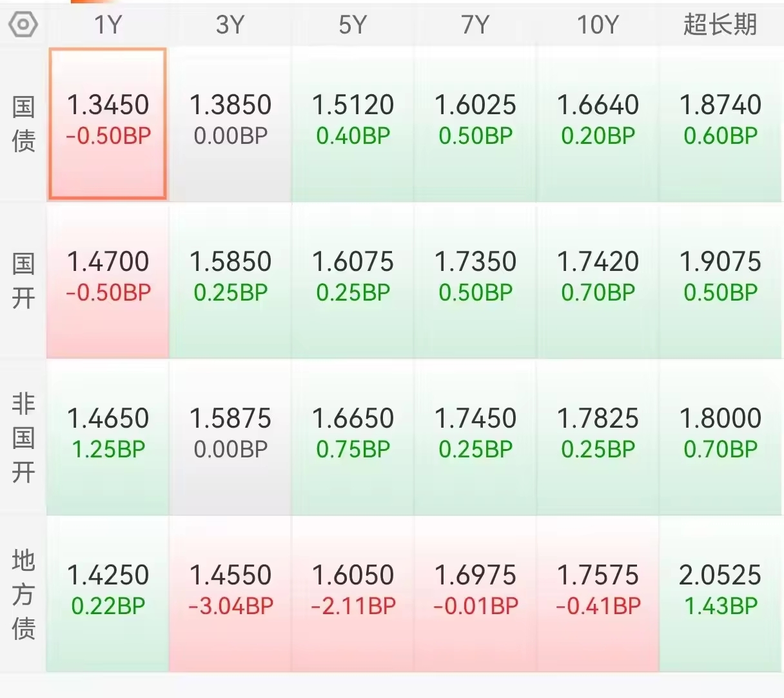Viewport: 784px width, 698px height.
Task: Select the 1Y maturity column header
Action: tap(108, 25)
